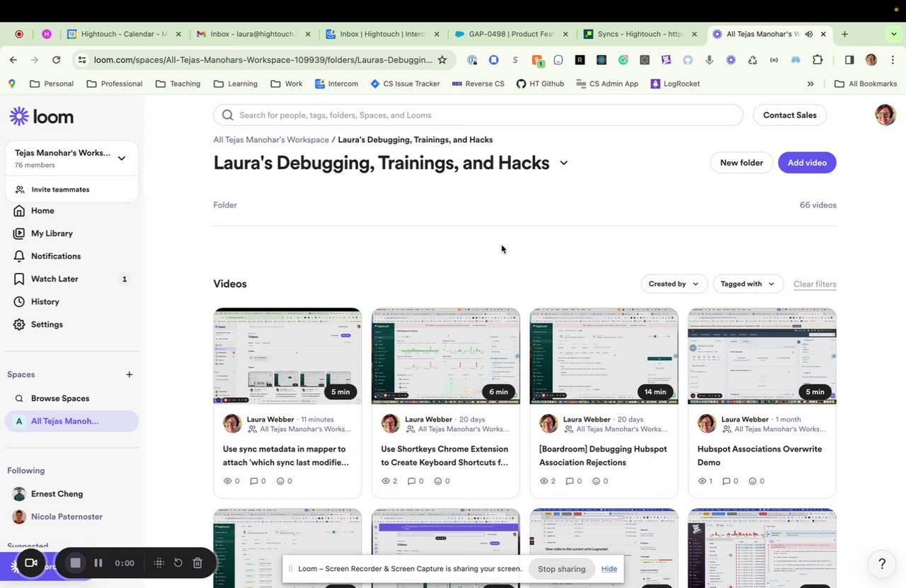Click the Loom logo in the sidebar
Viewport: 906px width, 588px height.
(42, 117)
